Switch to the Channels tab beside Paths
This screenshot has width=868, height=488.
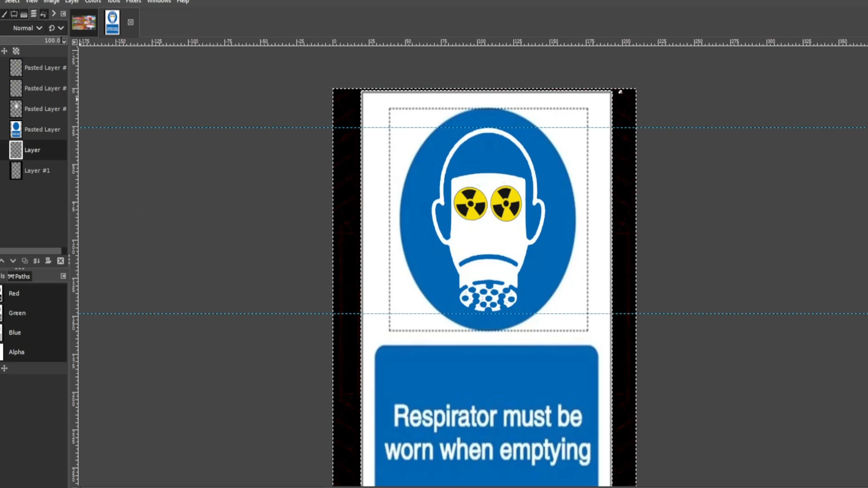pyautogui.click(x=3, y=276)
